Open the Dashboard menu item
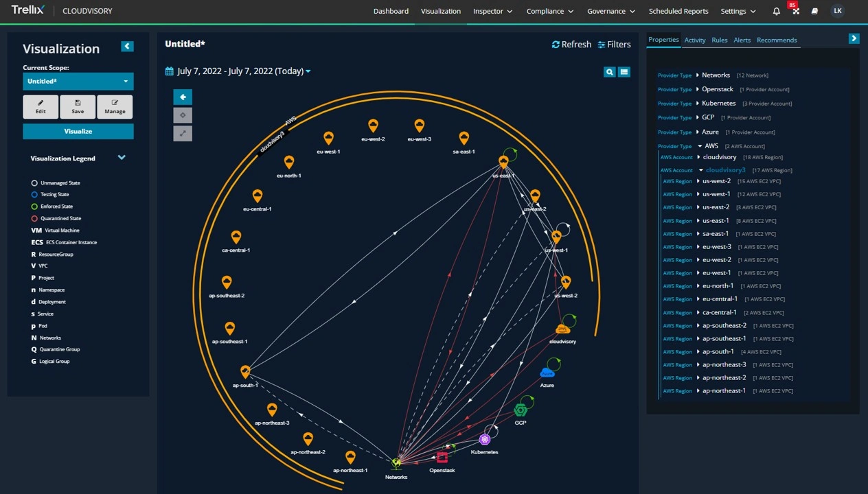Viewport: 868px width, 494px height. point(391,11)
